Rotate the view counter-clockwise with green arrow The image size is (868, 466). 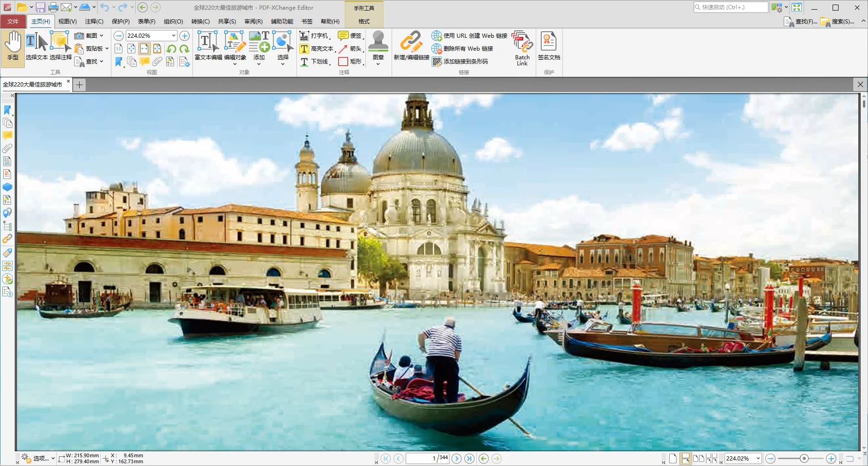coord(171,49)
